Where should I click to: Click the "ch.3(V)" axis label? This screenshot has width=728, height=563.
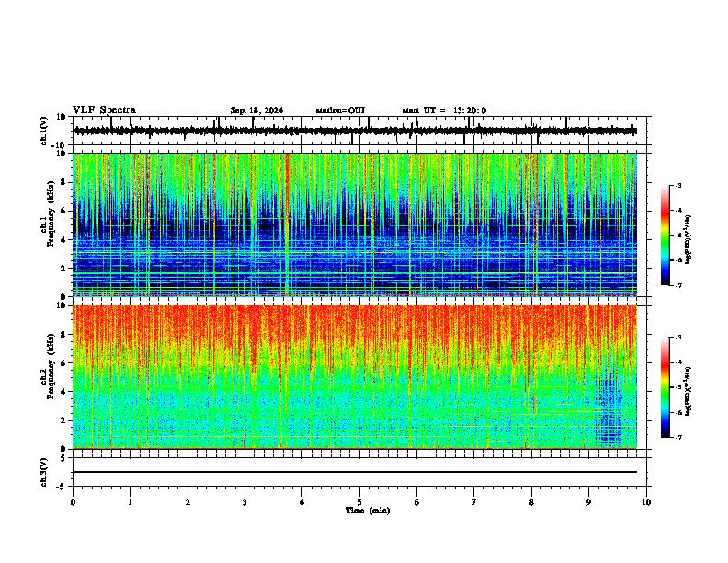click(x=44, y=472)
